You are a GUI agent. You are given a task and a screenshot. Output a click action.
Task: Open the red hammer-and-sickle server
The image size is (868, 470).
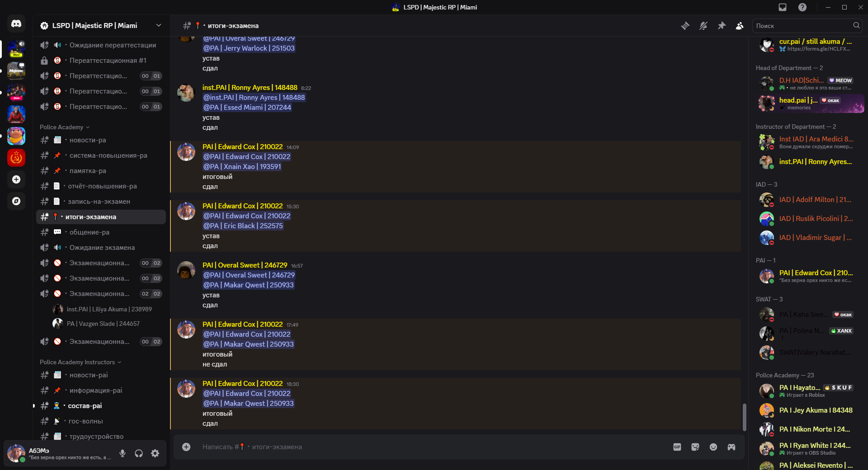pos(16,158)
